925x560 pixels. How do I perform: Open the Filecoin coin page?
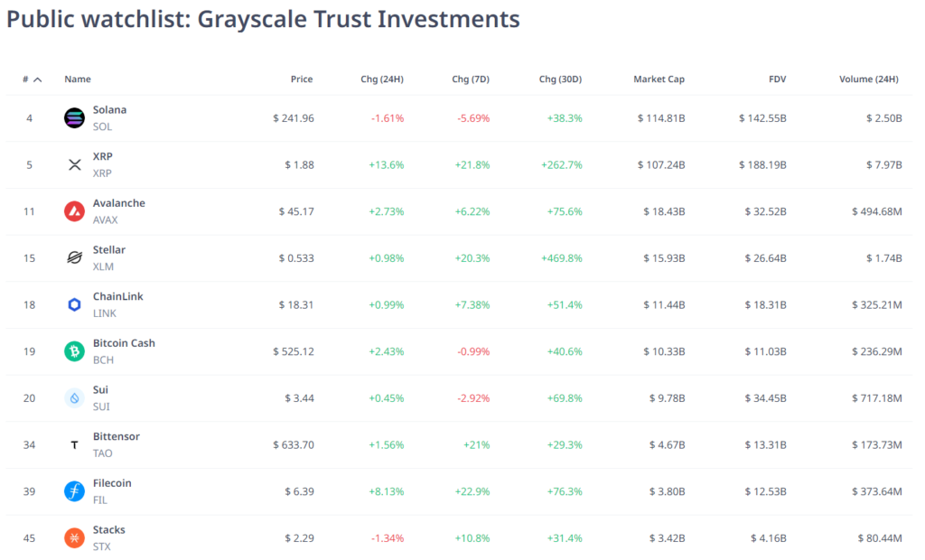click(x=111, y=483)
